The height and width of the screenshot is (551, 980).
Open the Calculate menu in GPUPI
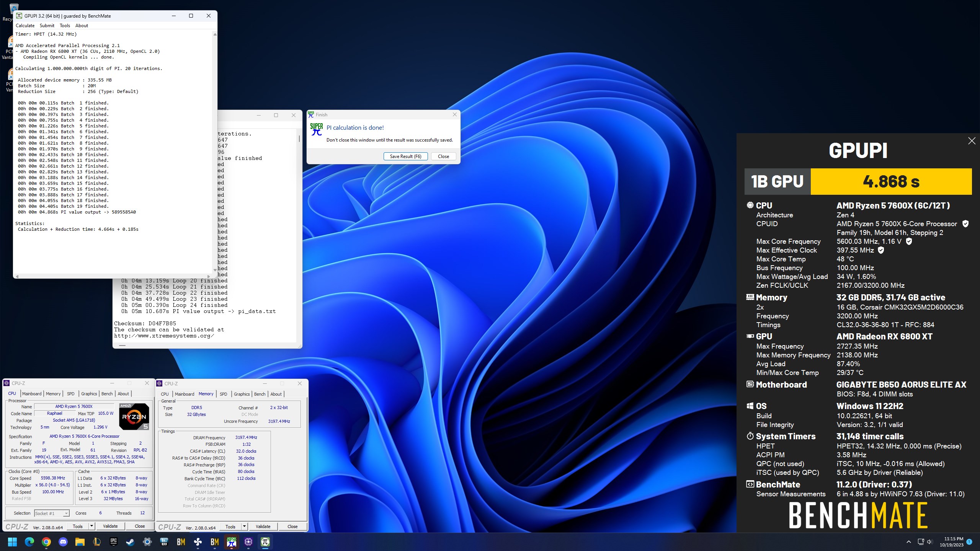25,26
